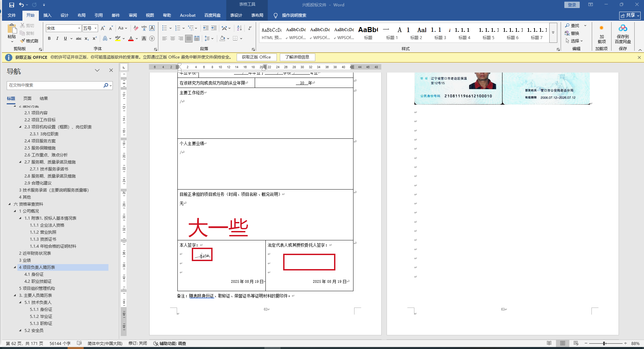
Task: Open ribbon display options in the title bar
Action: [x=591, y=5]
